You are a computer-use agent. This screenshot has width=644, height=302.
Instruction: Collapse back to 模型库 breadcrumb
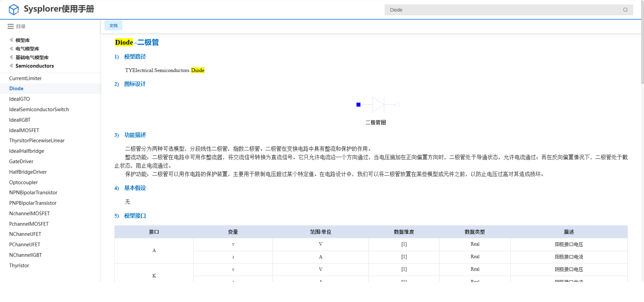pos(22,40)
